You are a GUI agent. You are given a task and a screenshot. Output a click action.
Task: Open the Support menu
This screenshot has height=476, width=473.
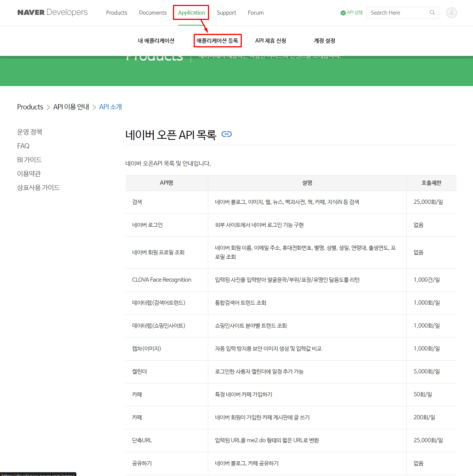(226, 13)
